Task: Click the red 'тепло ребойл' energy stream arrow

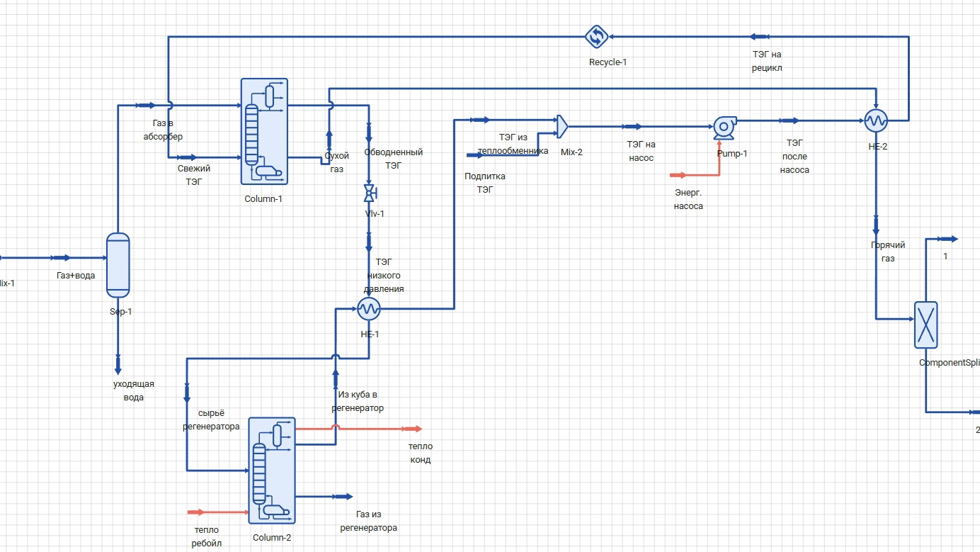Action: tap(196, 512)
